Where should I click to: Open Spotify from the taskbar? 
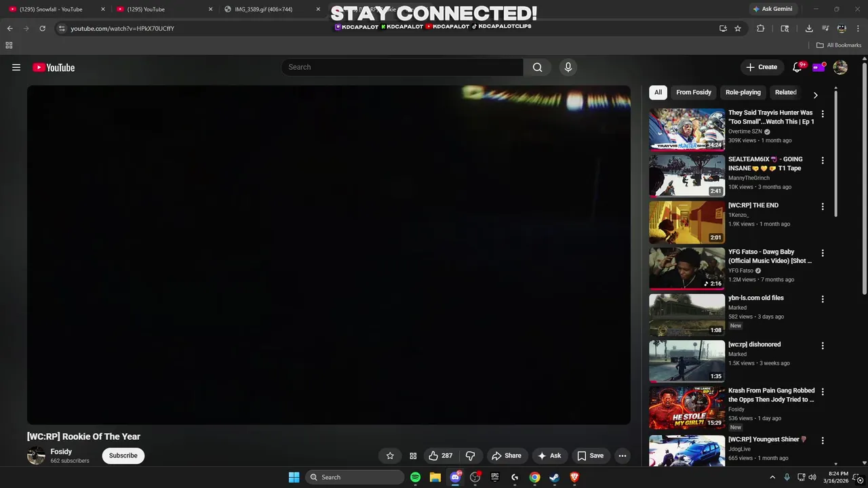click(415, 477)
